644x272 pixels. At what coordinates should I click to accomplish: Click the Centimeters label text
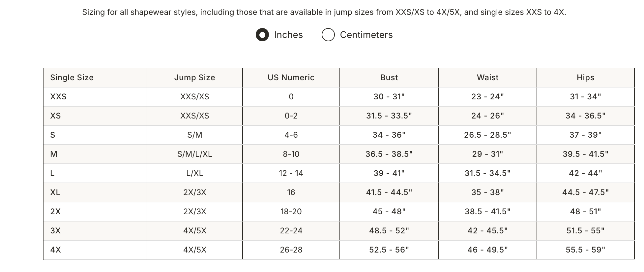tap(366, 35)
